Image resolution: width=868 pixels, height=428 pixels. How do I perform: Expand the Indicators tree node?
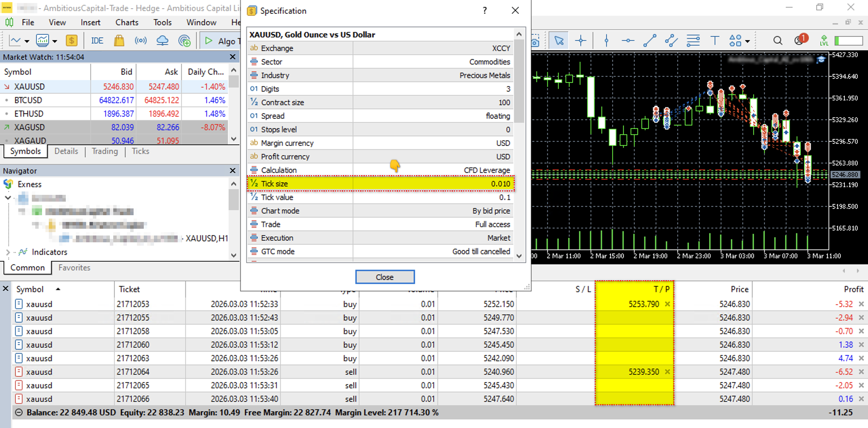coord(8,252)
